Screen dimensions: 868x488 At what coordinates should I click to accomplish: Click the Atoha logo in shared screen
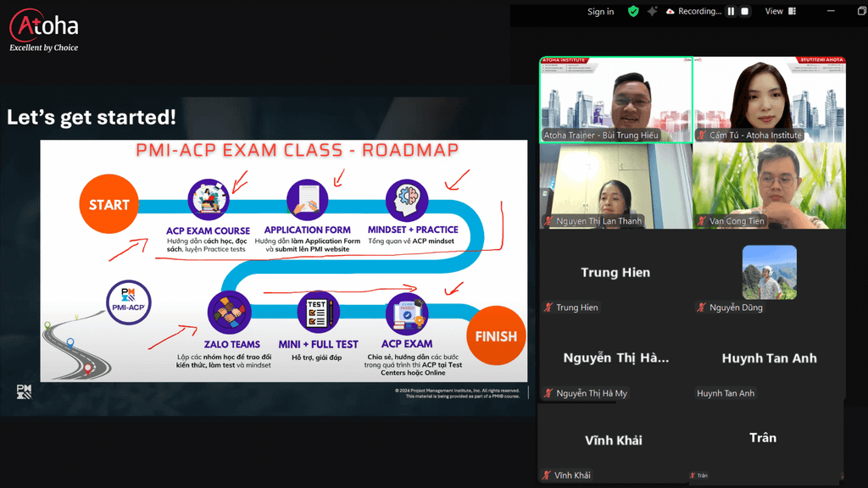tap(44, 25)
